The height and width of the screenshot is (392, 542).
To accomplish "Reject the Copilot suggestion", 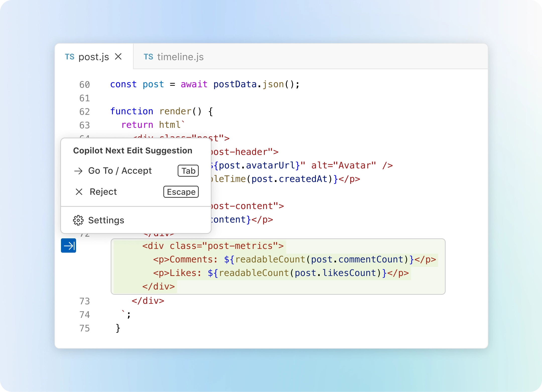I will click(x=103, y=191).
